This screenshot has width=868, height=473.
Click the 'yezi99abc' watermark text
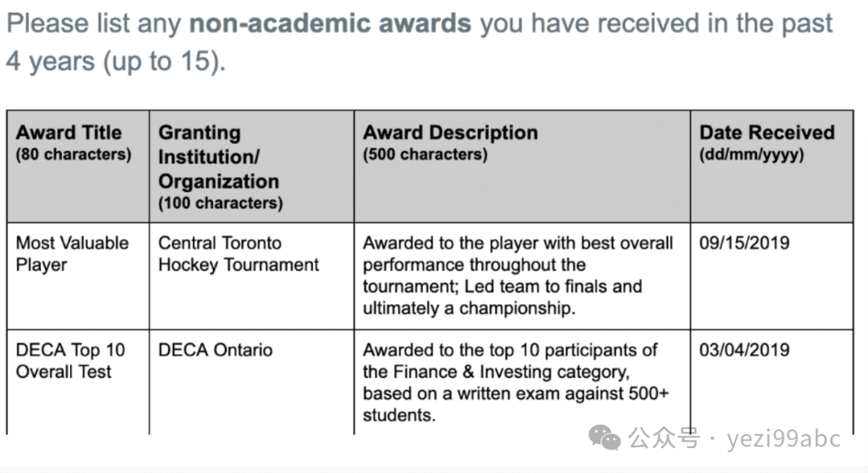point(784,438)
